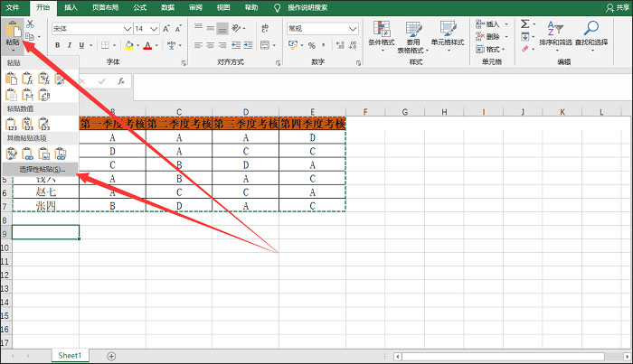Click the 粘贴 Paste button in ribbon
This screenshot has height=364, width=633.
click(13, 35)
